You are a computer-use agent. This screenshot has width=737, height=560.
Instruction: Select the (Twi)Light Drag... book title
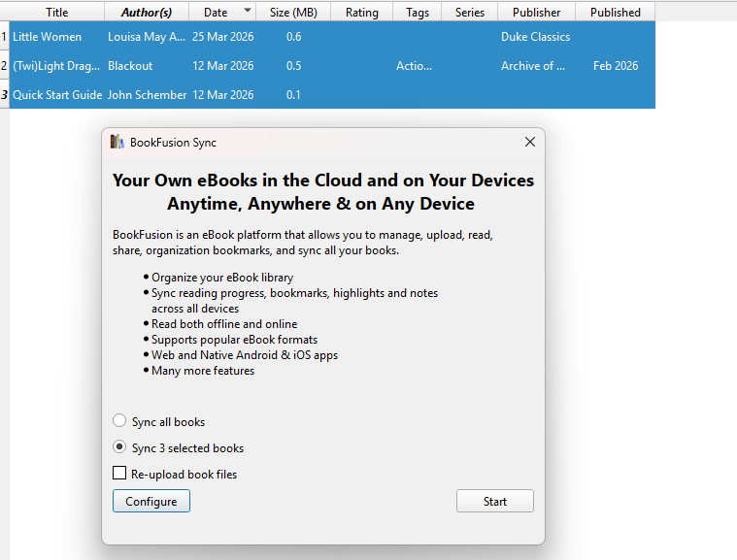pos(56,66)
